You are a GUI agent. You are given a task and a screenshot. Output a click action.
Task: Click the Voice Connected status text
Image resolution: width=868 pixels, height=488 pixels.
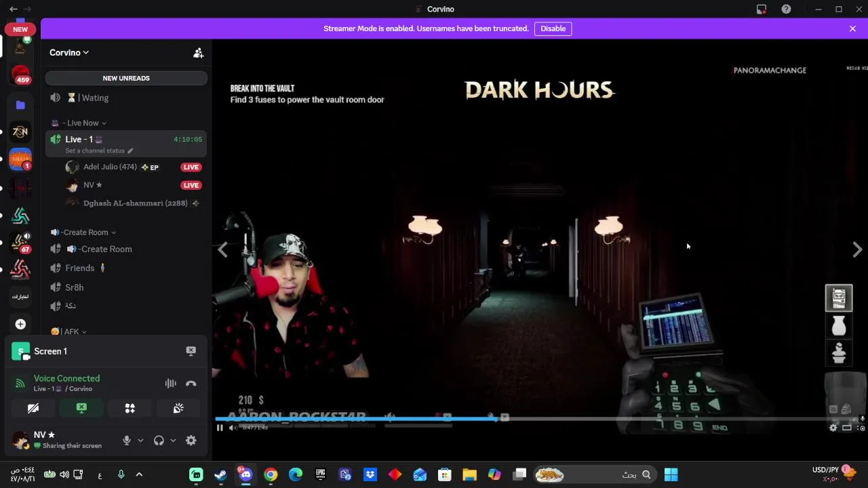[66, 378]
